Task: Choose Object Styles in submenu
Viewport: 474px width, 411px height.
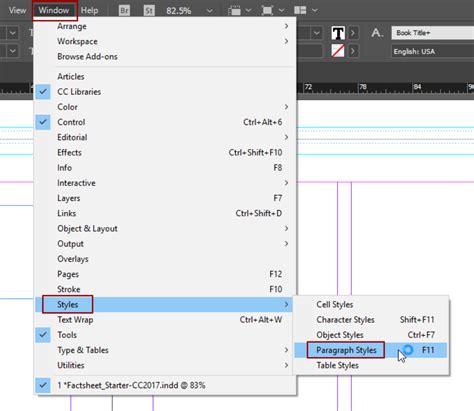Action: [x=371, y=335]
